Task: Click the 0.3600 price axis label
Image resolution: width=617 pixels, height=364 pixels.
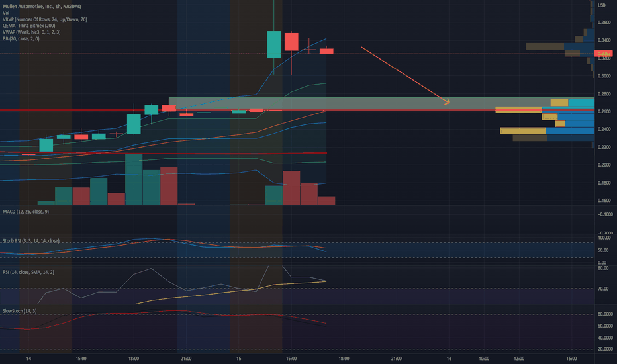Action: pyautogui.click(x=604, y=23)
